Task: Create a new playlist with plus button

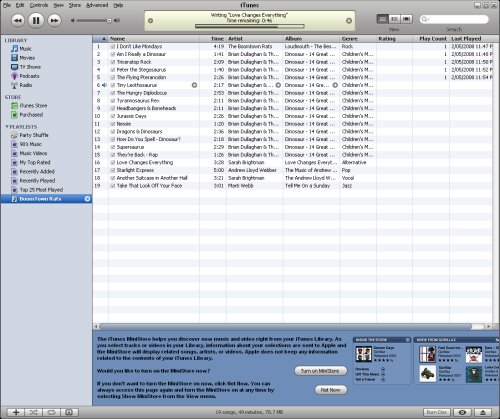Action: point(16,412)
